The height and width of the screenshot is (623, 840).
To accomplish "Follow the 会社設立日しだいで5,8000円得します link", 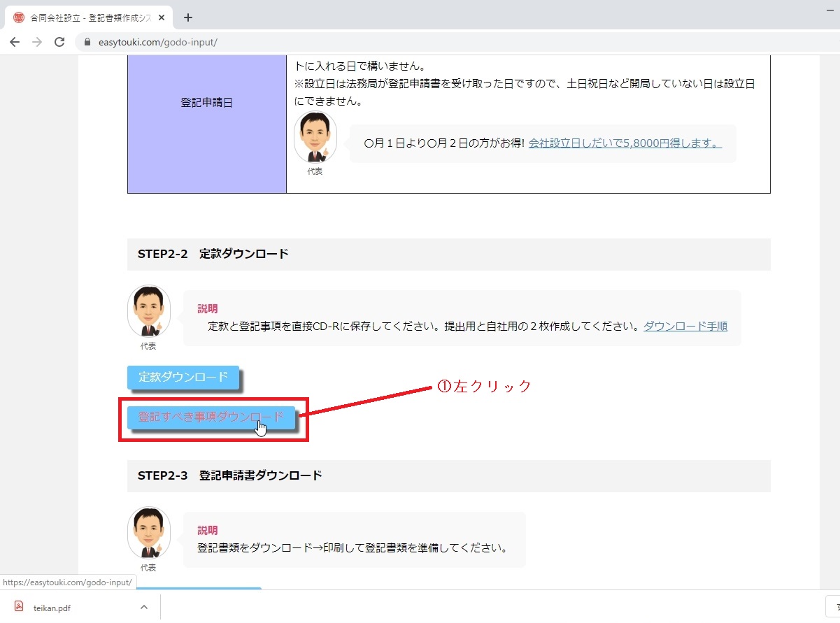I will click(x=625, y=143).
